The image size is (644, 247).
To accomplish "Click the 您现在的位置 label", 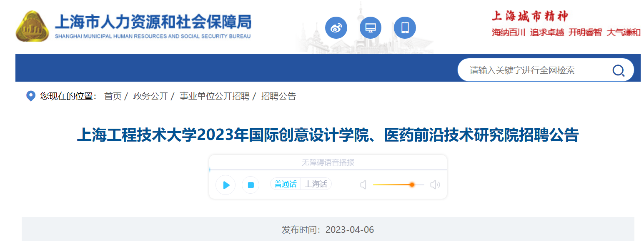I will [x=69, y=96].
